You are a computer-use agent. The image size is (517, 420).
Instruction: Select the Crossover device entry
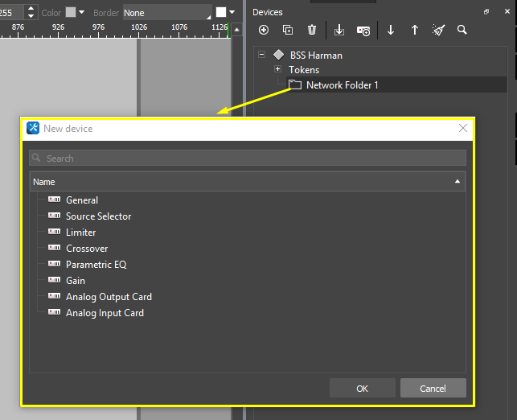point(87,249)
